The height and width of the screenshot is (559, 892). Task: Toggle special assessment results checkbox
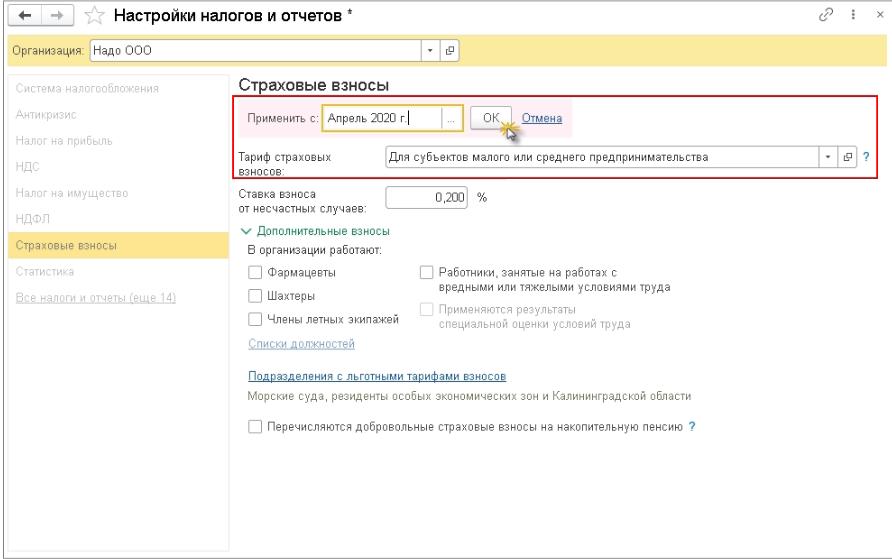point(426,309)
